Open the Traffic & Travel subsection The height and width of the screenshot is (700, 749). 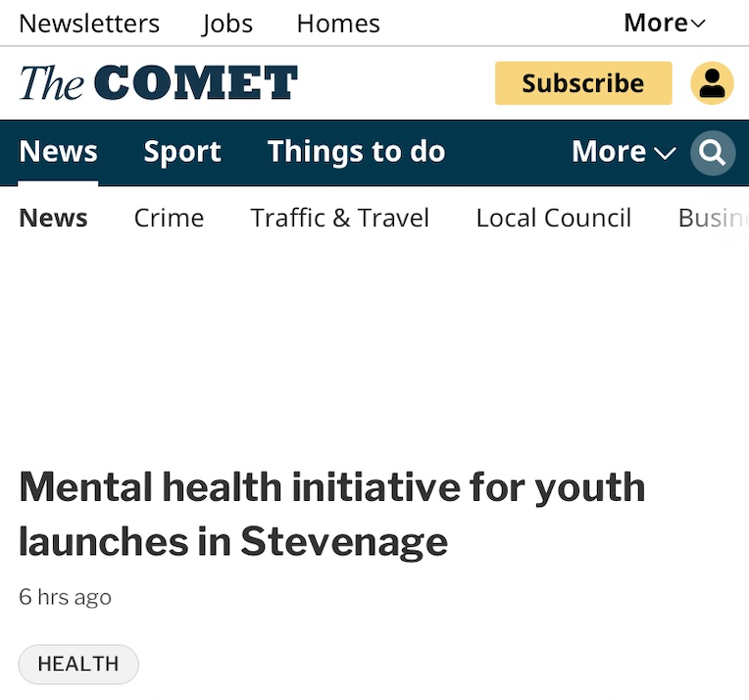339,219
